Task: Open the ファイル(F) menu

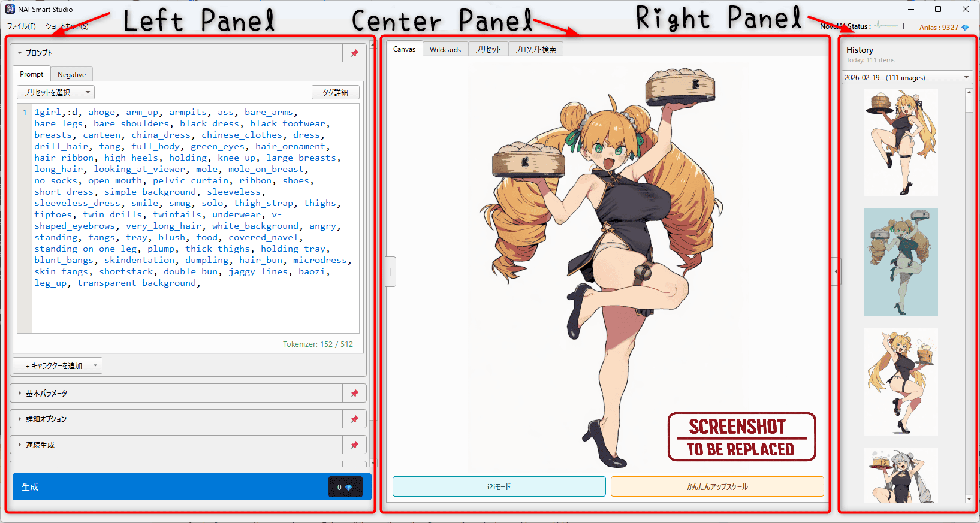Action: [21, 26]
